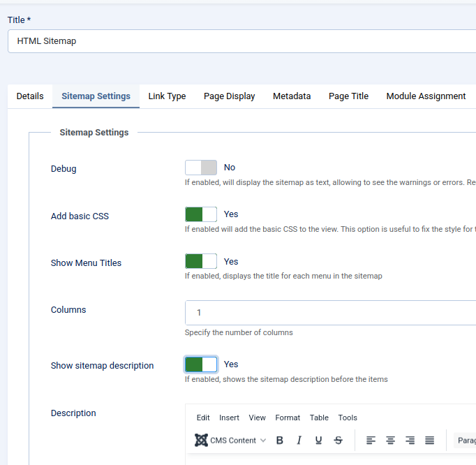Open the editor Tools menu

348,418
